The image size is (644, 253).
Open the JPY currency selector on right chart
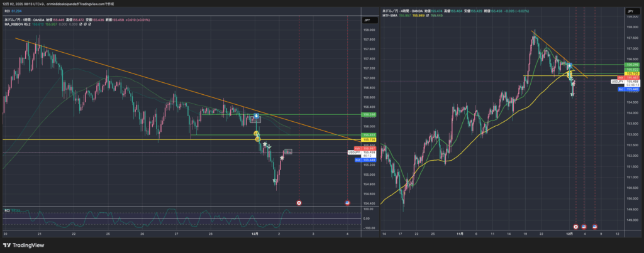pos(630,12)
